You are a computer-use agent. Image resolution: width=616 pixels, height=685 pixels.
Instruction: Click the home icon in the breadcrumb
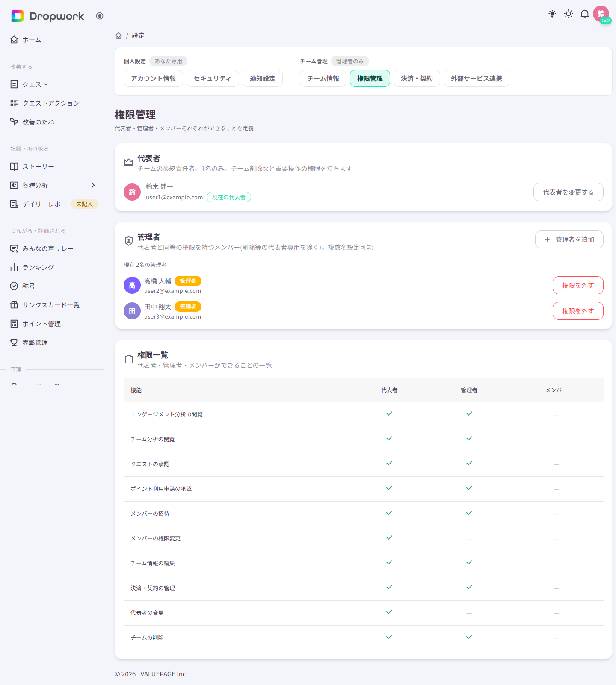(118, 36)
